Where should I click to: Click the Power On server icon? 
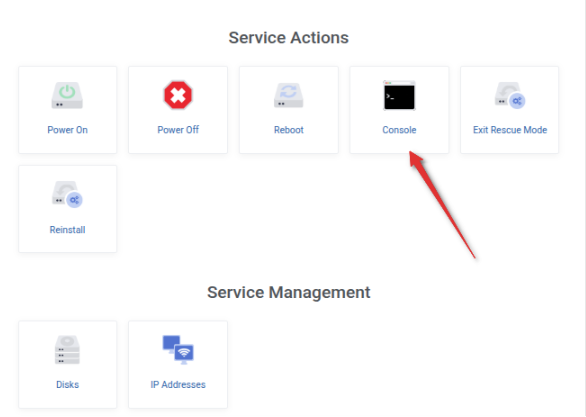click(67, 95)
